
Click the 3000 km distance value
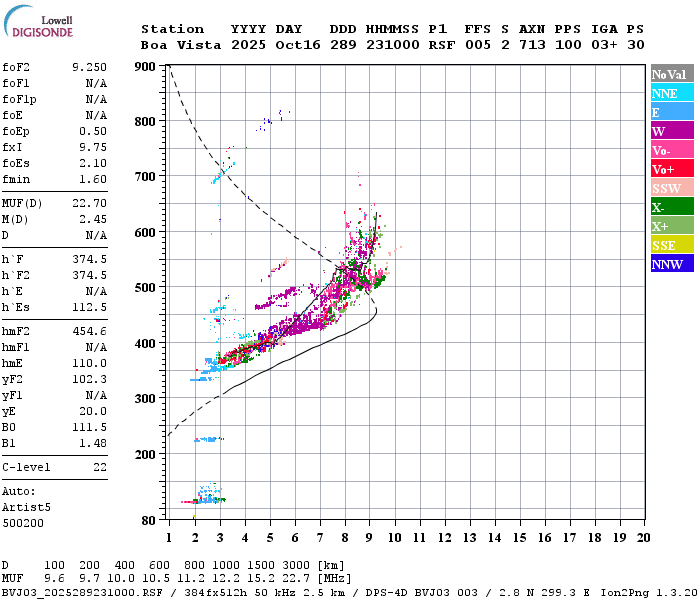point(296,566)
